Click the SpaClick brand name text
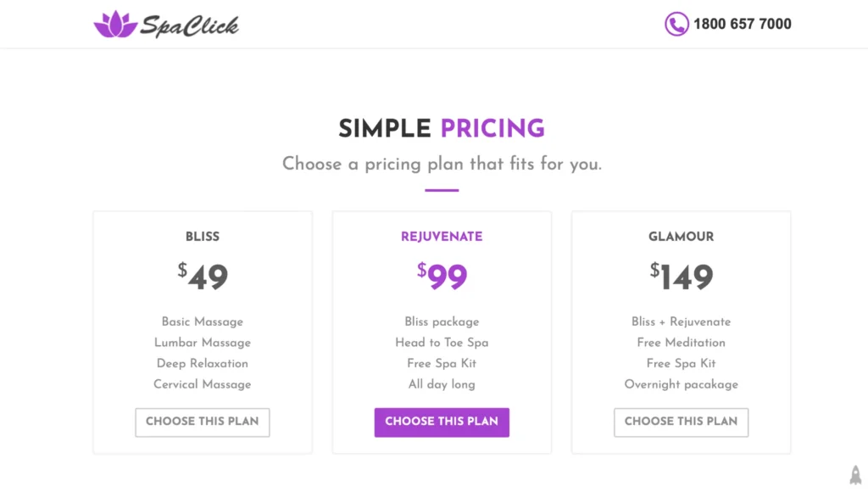The height and width of the screenshot is (503, 868). point(189,25)
